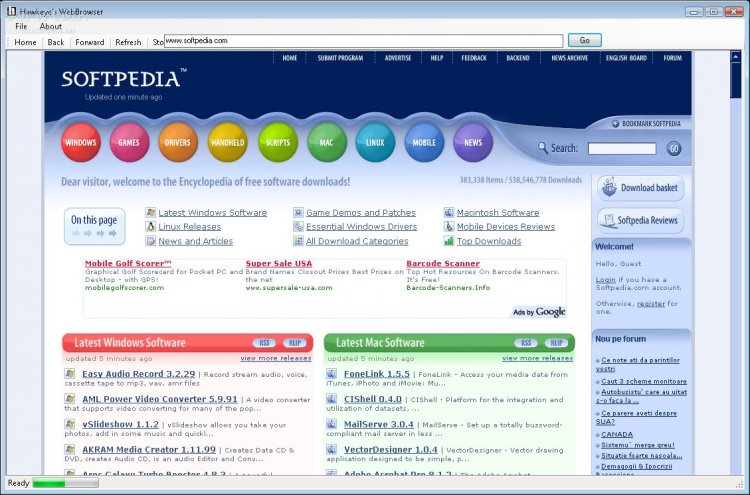Open FEEDBACK in top navigation
The width and height of the screenshot is (750, 495).
click(474, 58)
